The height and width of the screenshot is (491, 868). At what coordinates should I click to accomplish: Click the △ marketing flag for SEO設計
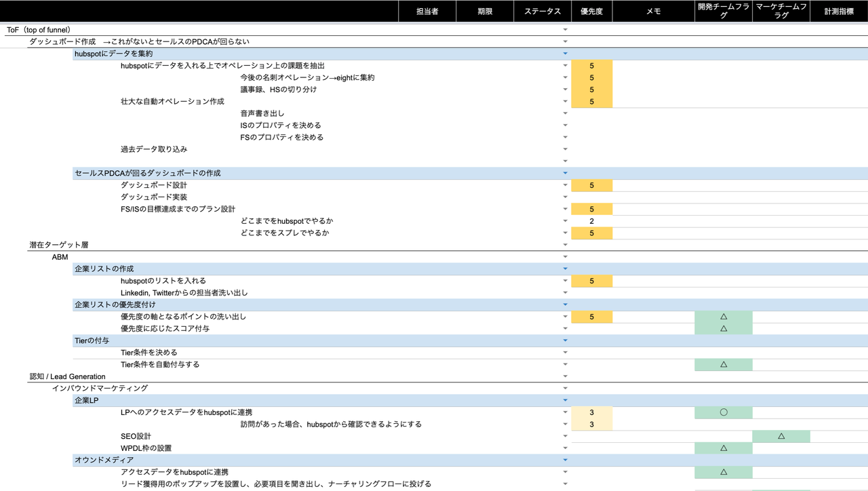781,436
